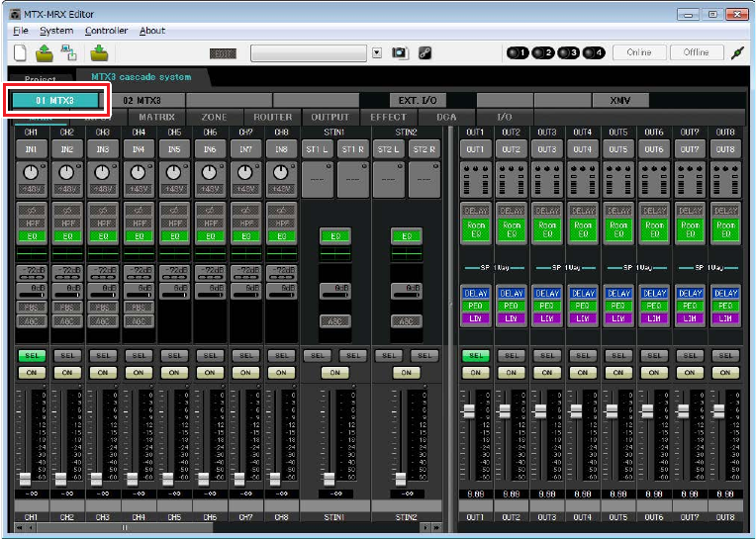
Task: Select channel CH1 with SEL
Action: coord(32,355)
